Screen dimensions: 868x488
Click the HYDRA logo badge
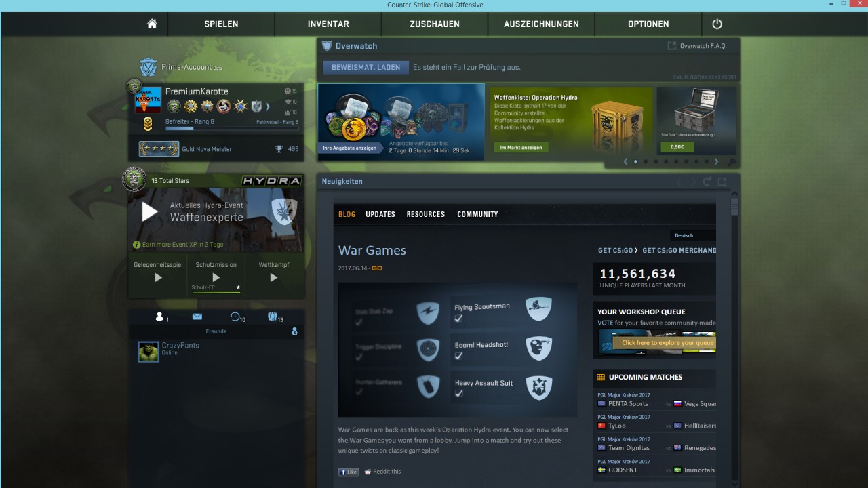[x=271, y=181]
